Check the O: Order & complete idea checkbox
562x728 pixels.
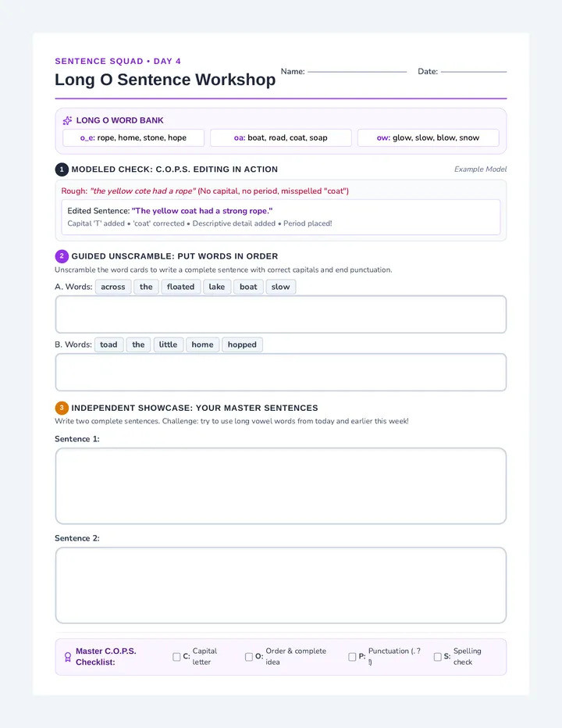pyautogui.click(x=249, y=657)
